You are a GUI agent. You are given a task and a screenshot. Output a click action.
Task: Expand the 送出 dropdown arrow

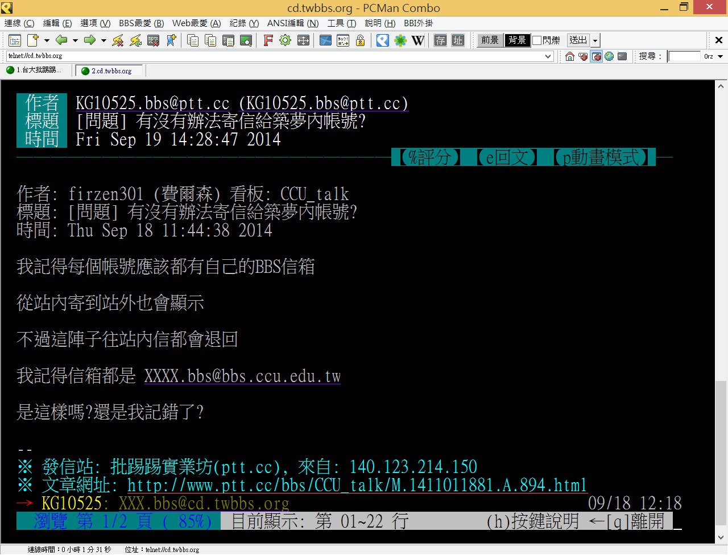coord(595,40)
